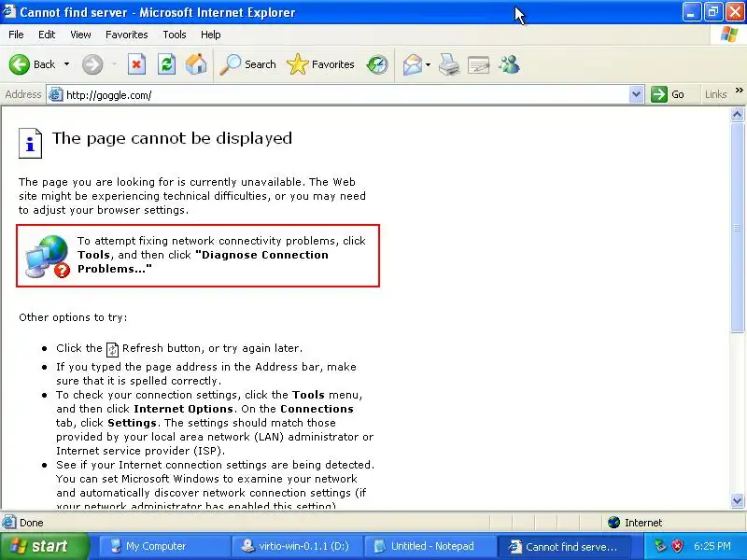
Task: Click the Print icon
Action: (x=449, y=64)
